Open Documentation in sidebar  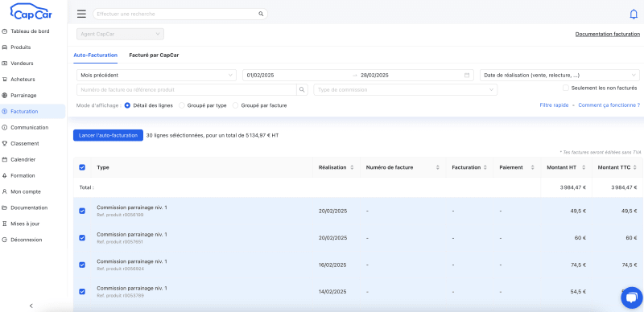coord(29,207)
